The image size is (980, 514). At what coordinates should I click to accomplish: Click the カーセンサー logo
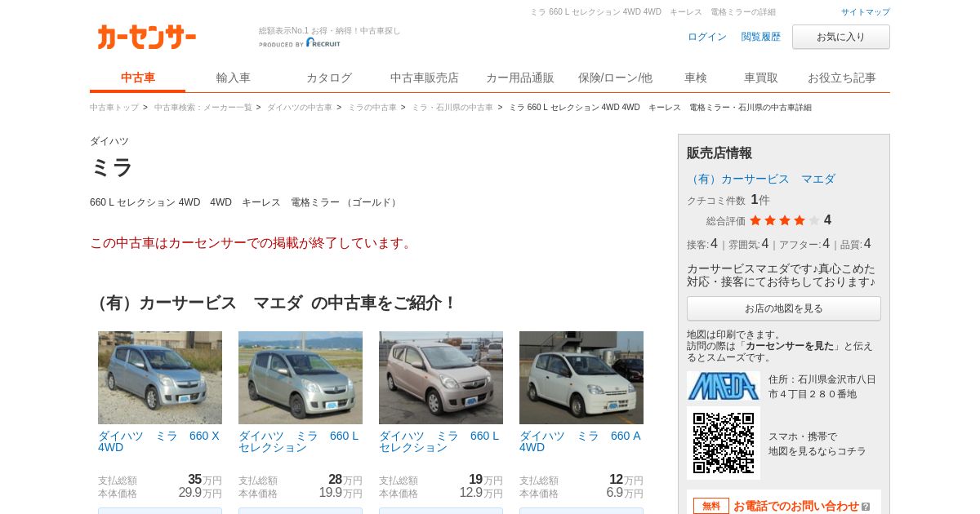click(x=147, y=37)
